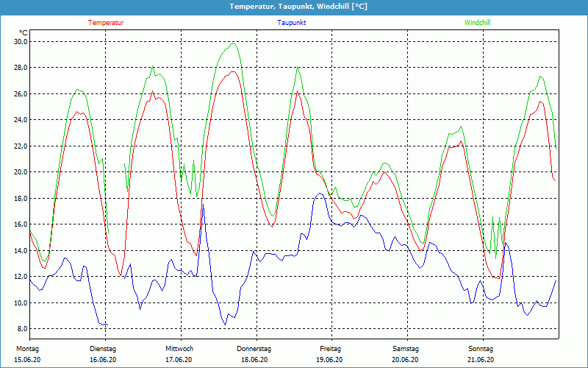Click the chart title Temperatur, Taupunkt, Windchill

(x=298, y=7)
